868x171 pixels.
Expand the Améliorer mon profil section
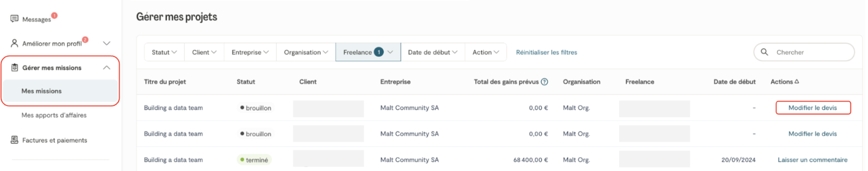[107, 43]
